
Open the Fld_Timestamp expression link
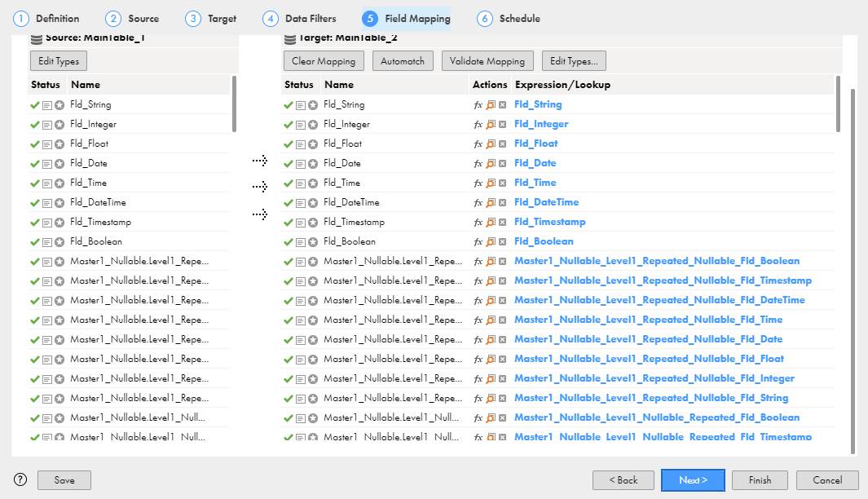pos(550,222)
